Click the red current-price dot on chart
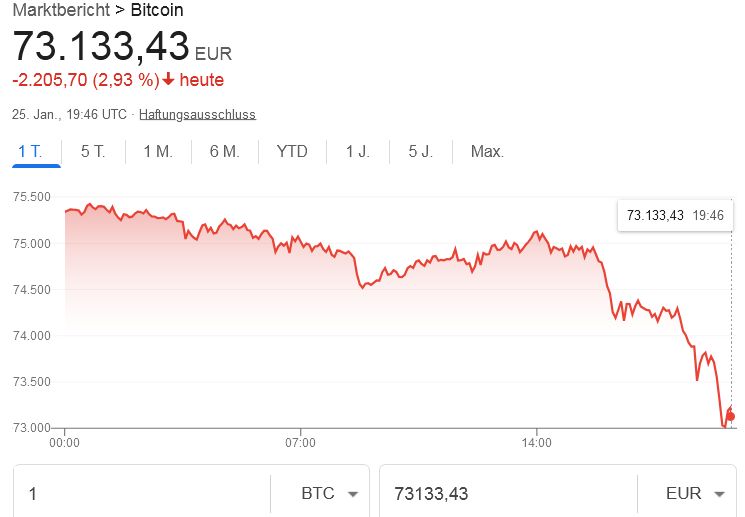The image size is (745, 517). (x=730, y=416)
